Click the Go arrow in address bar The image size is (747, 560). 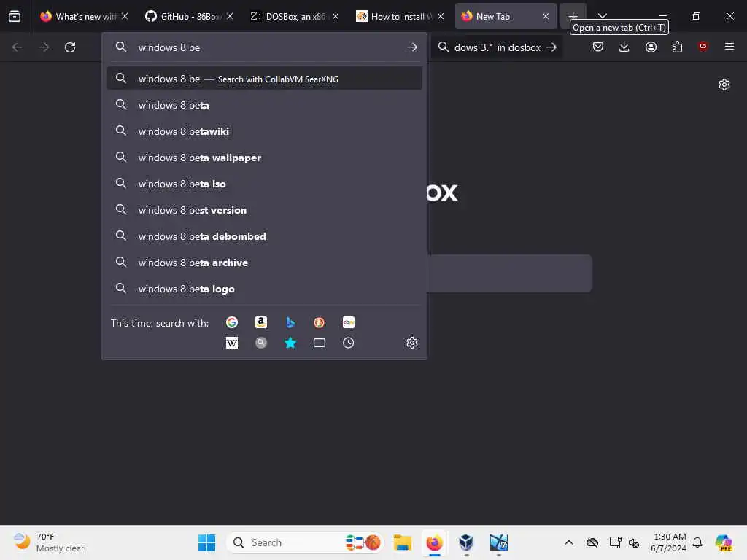412,47
